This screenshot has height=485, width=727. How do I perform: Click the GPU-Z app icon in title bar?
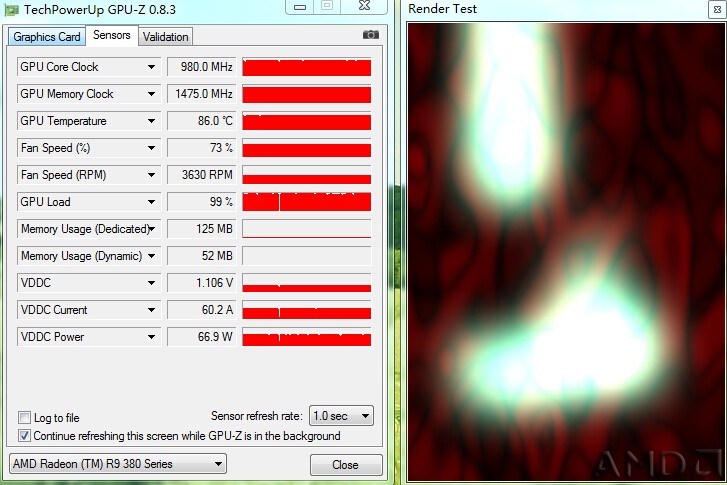pyautogui.click(x=11, y=10)
